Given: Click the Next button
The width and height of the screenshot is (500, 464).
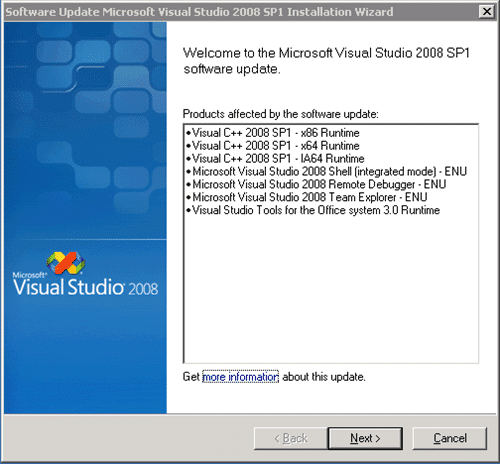Looking at the screenshot, I should (365, 438).
